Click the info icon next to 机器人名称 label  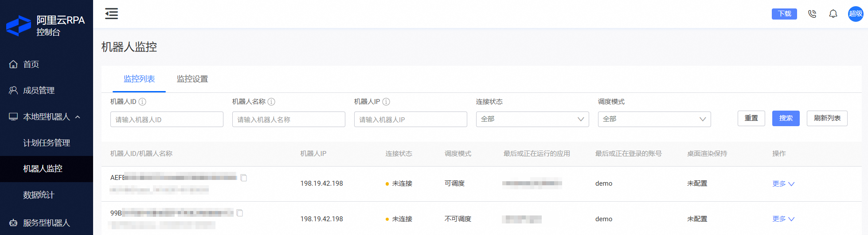(x=271, y=102)
